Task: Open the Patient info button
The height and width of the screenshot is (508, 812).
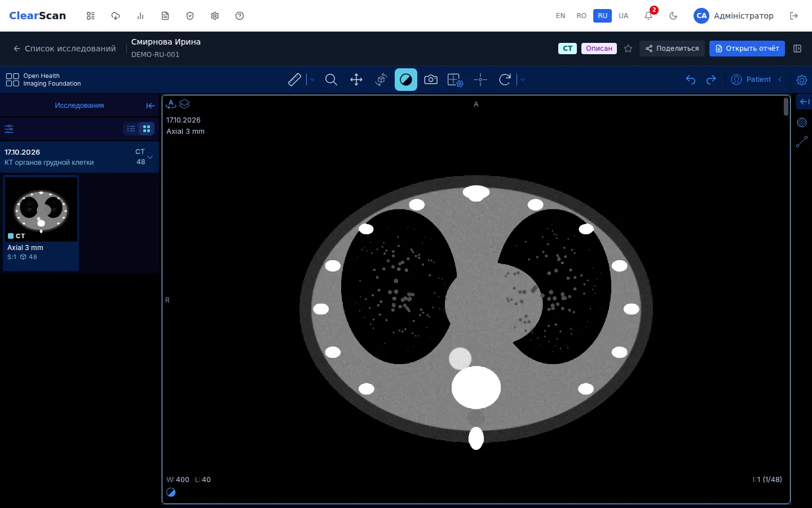Action: [x=751, y=80]
